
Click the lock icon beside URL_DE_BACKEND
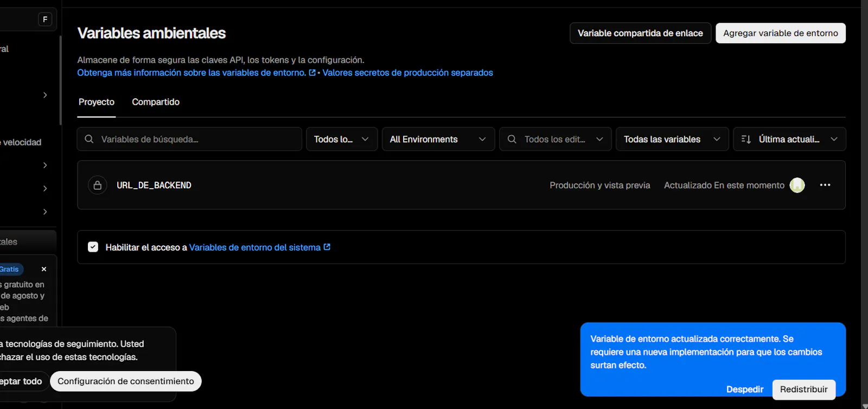98,185
